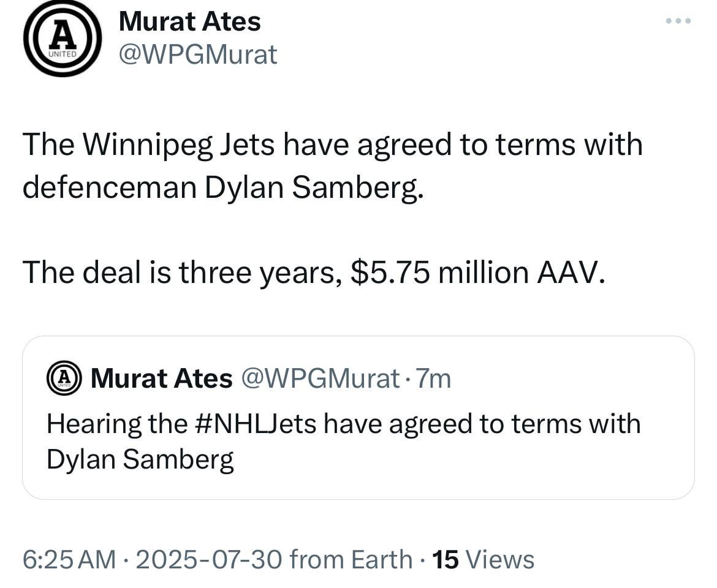The width and height of the screenshot is (717, 588).
Task: Click the author's profile picture to enlarge it
Action: click(63, 38)
